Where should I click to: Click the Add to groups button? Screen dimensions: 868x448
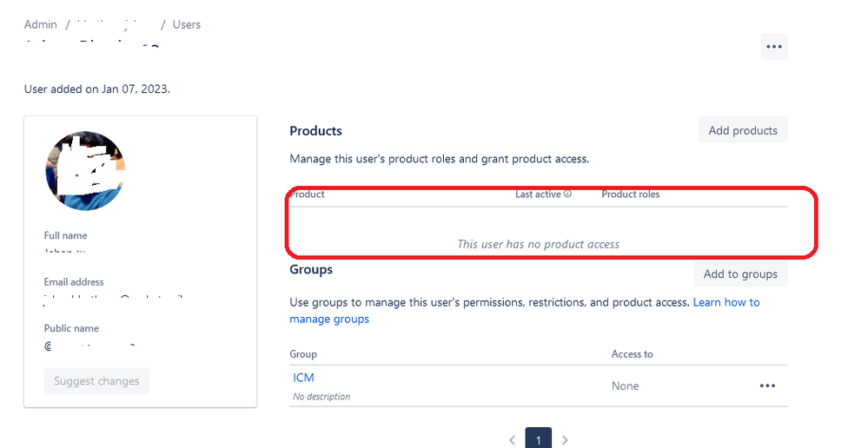pyautogui.click(x=740, y=273)
